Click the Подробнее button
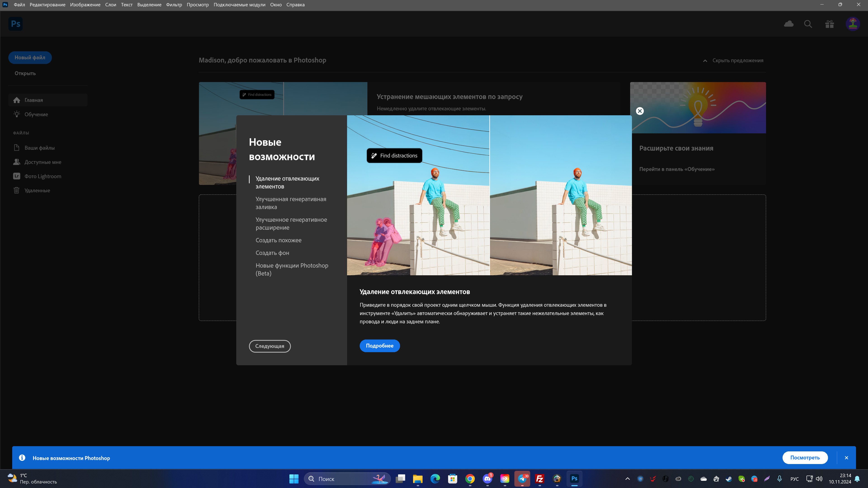This screenshot has width=868, height=488. [x=379, y=346]
